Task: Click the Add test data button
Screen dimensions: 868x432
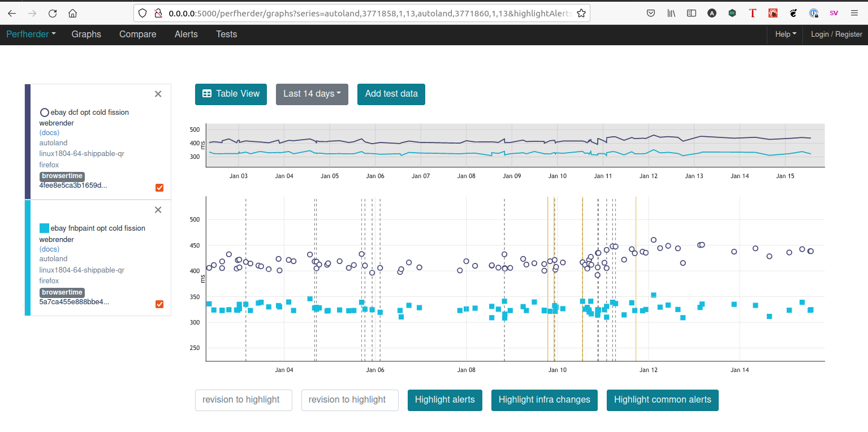Action: pyautogui.click(x=391, y=94)
